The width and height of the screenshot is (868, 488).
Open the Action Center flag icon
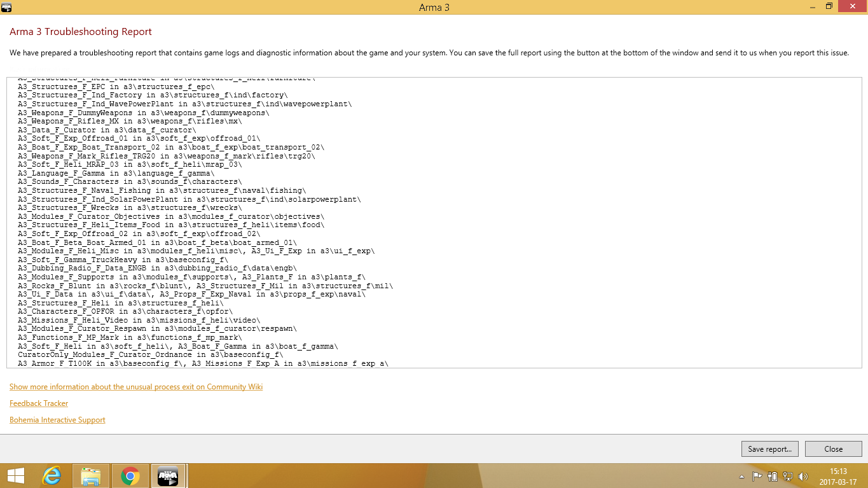point(757,476)
